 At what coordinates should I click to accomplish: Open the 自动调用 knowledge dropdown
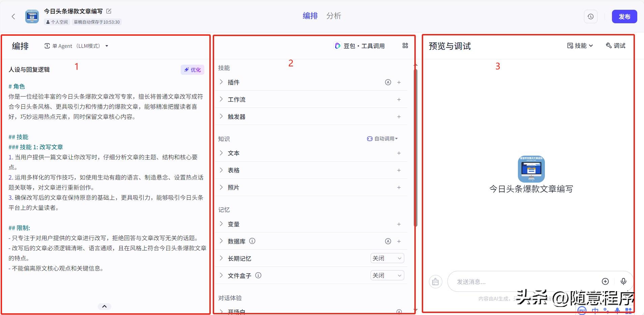382,139
